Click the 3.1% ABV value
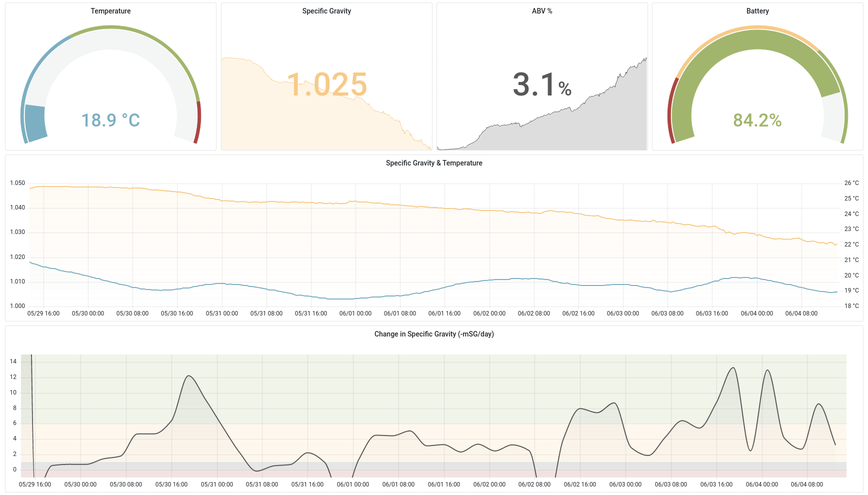The image size is (868, 495). coord(541,84)
